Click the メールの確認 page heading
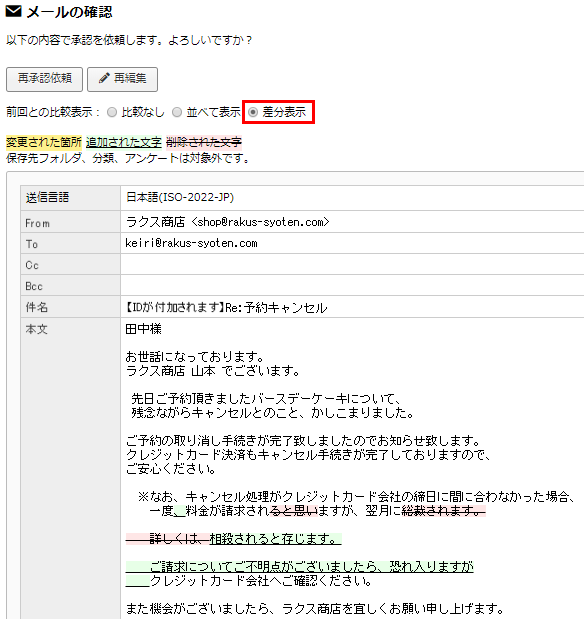The image size is (584, 619). click(69, 12)
